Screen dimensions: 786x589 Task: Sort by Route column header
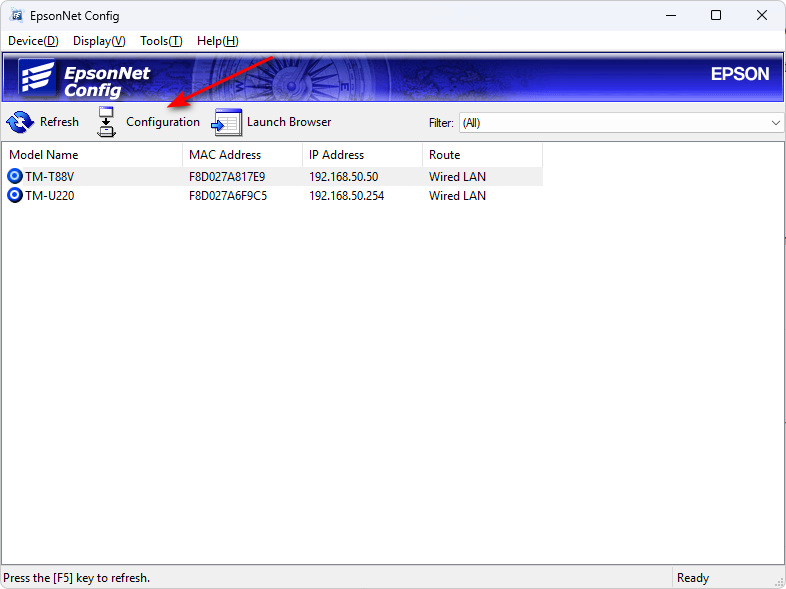pyautogui.click(x=482, y=155)
